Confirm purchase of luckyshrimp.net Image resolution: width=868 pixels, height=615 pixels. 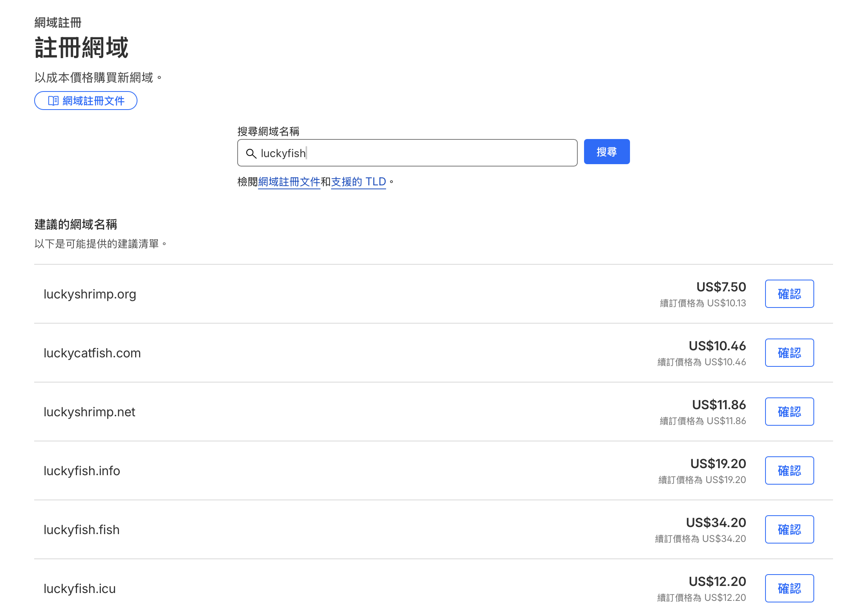coord(789,412)
